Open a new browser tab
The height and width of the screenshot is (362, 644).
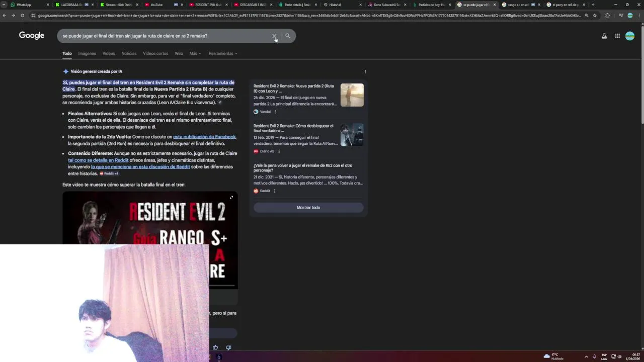[593, 5]
